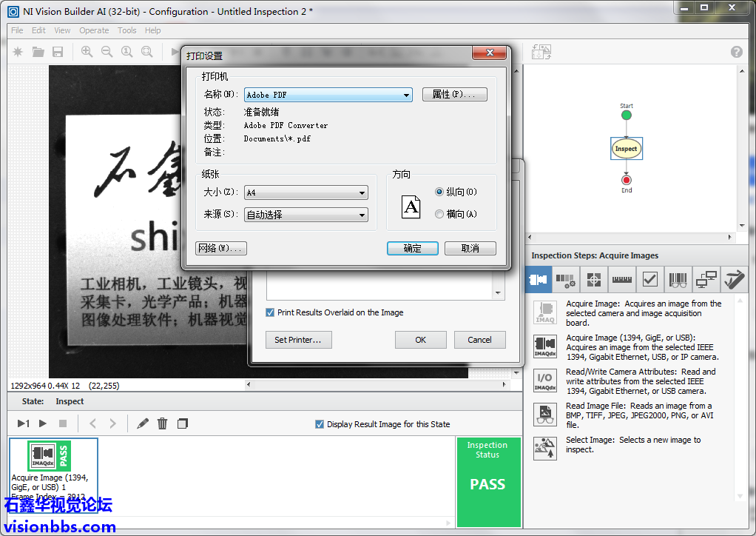Open the printer name dropdown showing Adobe PDF

(328, 95)
